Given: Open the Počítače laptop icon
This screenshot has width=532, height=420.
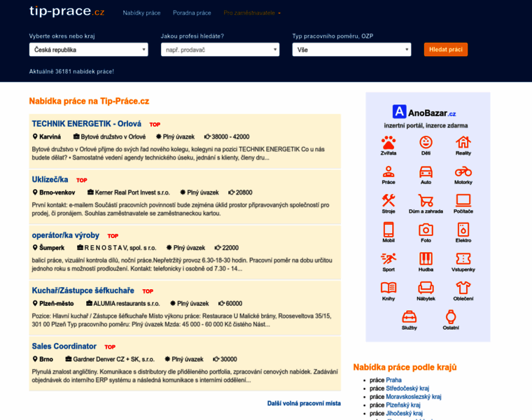Looking at the screenshot, I should tap(463, 200).
